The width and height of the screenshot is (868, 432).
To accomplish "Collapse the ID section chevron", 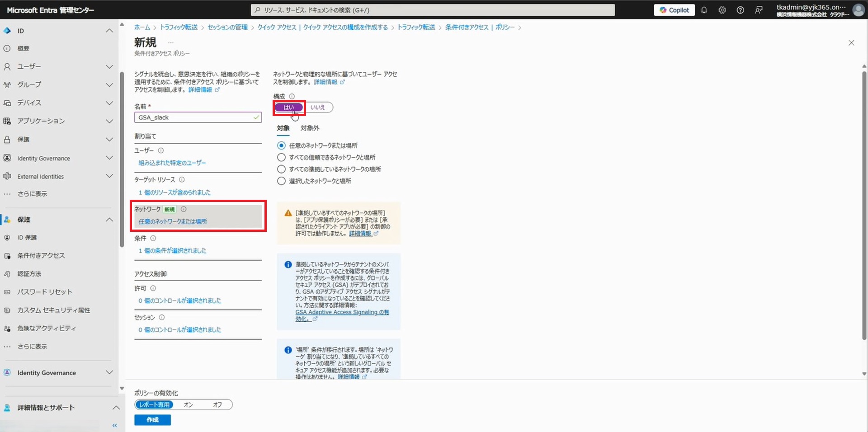I will [109, 31].
